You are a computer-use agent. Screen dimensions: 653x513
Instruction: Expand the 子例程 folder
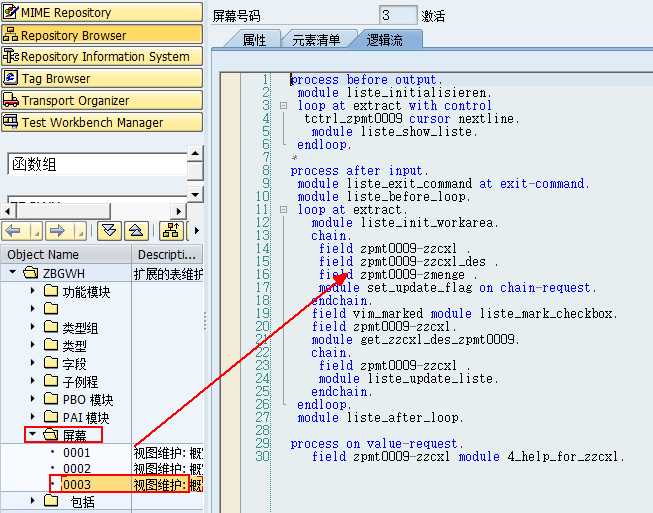[33, 381]
